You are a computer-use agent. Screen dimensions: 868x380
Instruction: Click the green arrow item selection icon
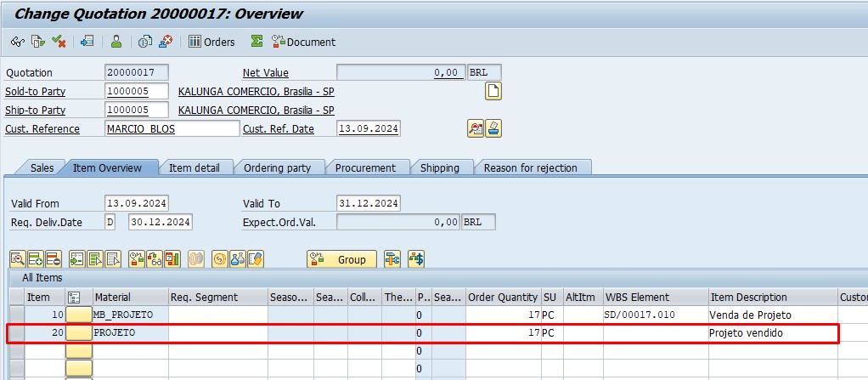coord(77,258)
